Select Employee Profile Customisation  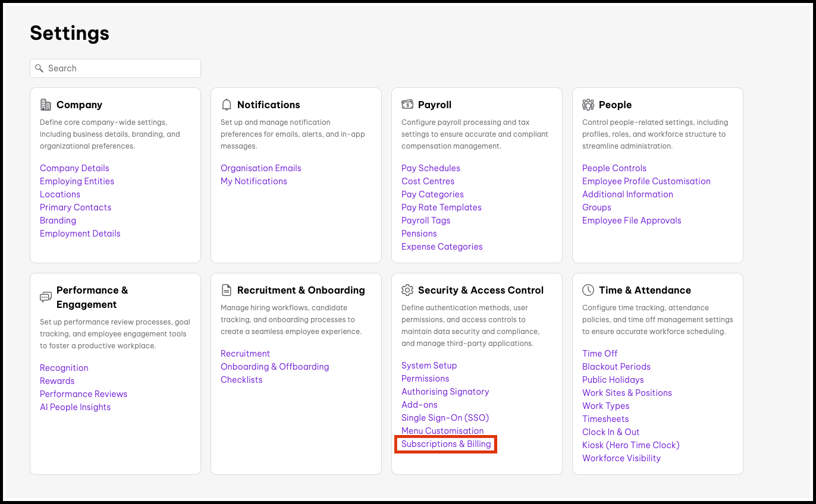[646, 181]
